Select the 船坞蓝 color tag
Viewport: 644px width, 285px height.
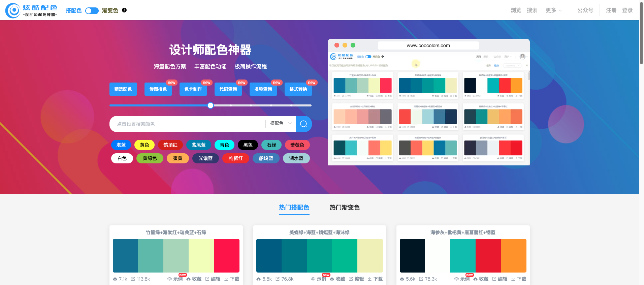pos(266,158)
